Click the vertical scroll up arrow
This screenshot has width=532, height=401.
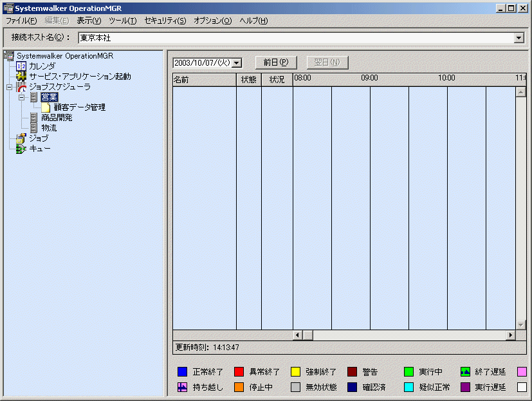[x=521, y=91]
